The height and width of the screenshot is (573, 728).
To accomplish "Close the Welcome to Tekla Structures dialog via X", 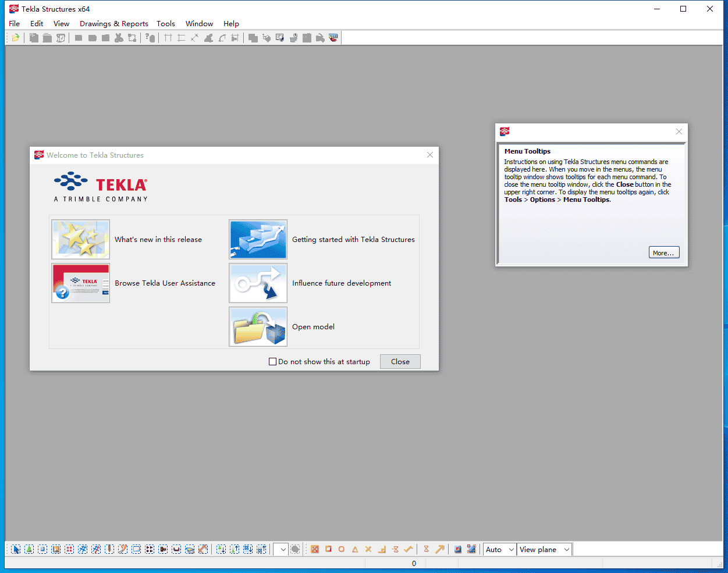I will (430, 155).
